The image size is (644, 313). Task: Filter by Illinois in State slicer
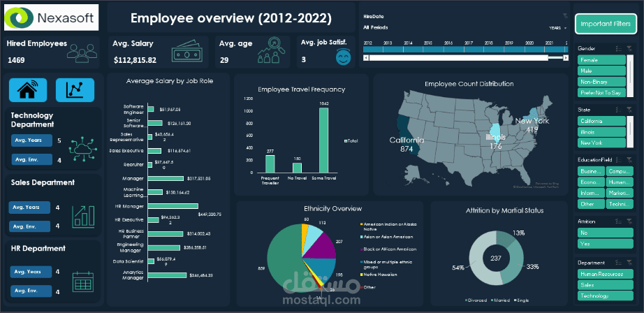click(601, 132)
